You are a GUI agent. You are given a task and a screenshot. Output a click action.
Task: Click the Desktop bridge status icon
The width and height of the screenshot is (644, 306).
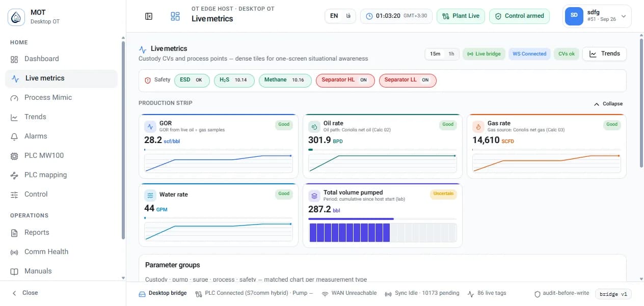(142, 294)
